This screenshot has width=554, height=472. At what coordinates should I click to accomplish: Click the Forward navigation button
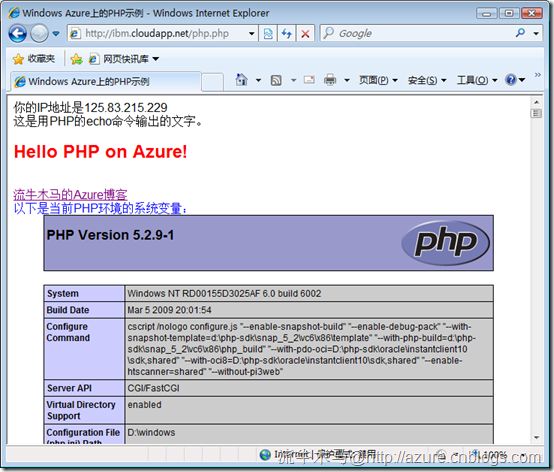coord(39,34)
